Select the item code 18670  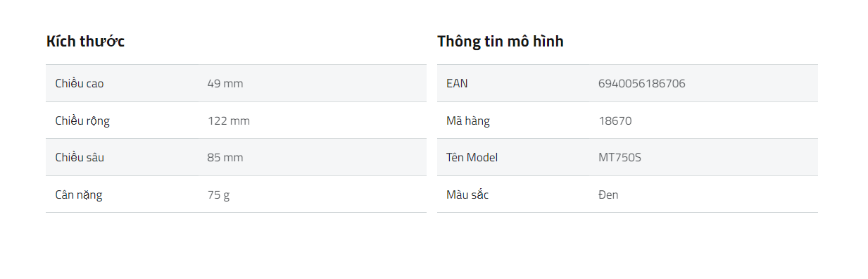(x=615, y=120)
